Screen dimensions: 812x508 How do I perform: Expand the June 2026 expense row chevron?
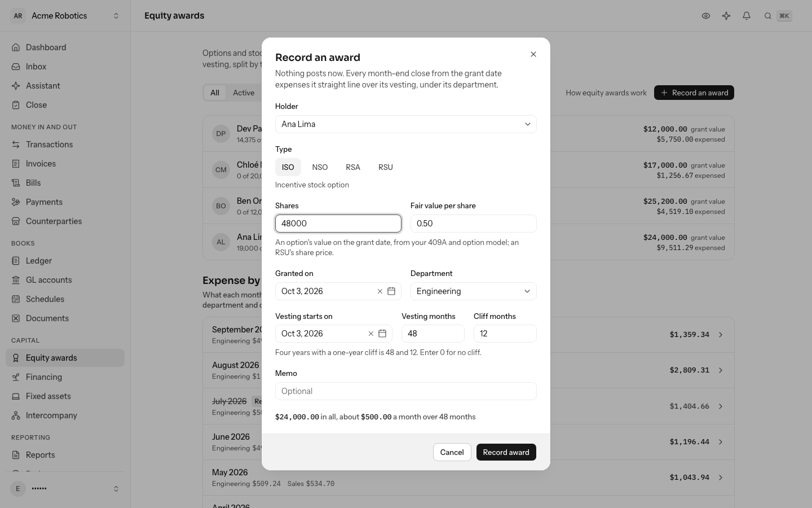point(721,442)
